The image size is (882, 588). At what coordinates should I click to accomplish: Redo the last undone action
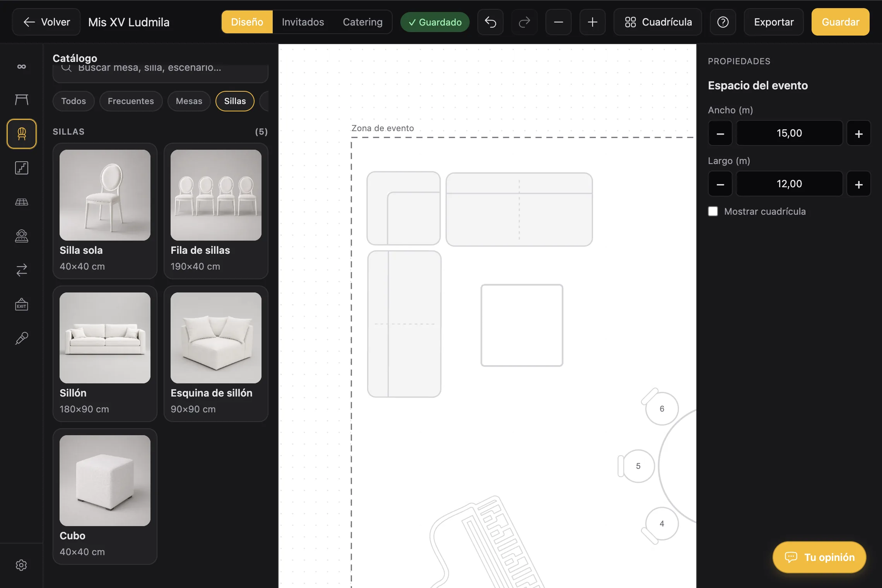pyautogui.click(x=525, y=22)
